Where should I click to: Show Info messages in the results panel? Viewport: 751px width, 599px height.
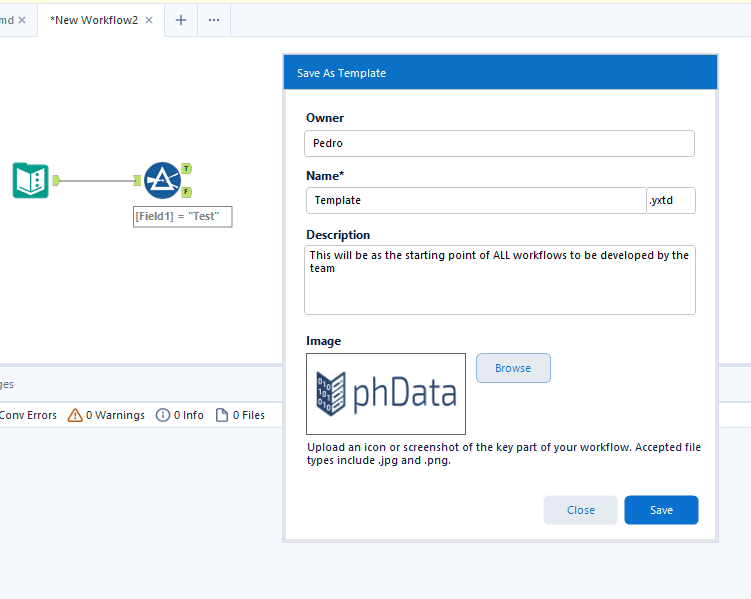pyautogui.click(x=180, y=415)
